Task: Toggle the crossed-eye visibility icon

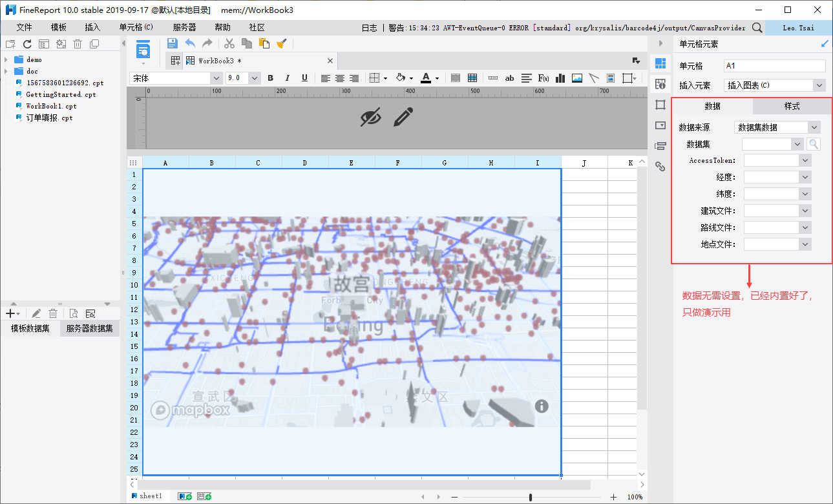Action: [370, 117]
